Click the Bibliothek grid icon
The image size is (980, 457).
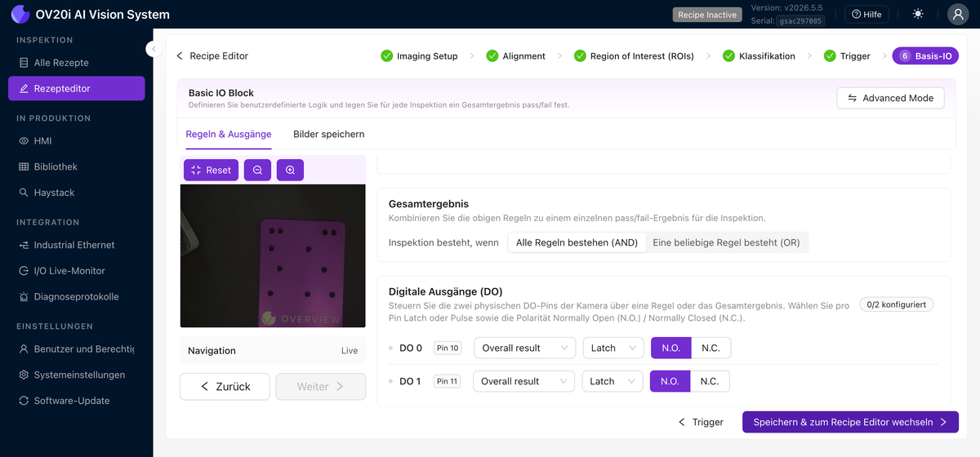click(x=24, y=166)
